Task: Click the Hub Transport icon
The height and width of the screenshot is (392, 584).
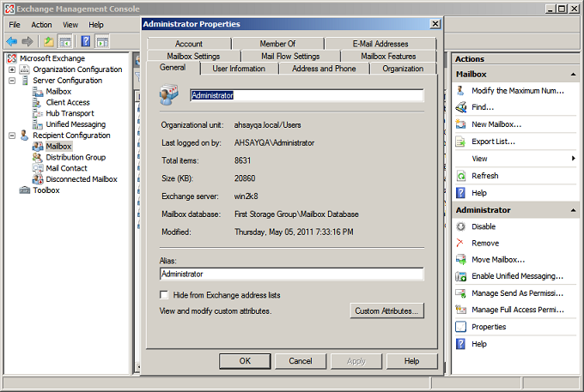Action: tap(37, 113)
